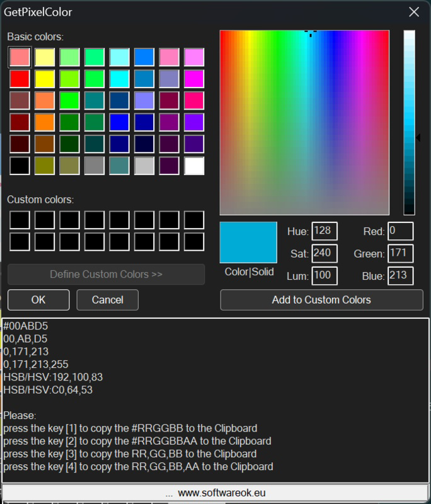Select the black basic color swatch
Viewport: 431px width, 504px height.
click(20, 166)
